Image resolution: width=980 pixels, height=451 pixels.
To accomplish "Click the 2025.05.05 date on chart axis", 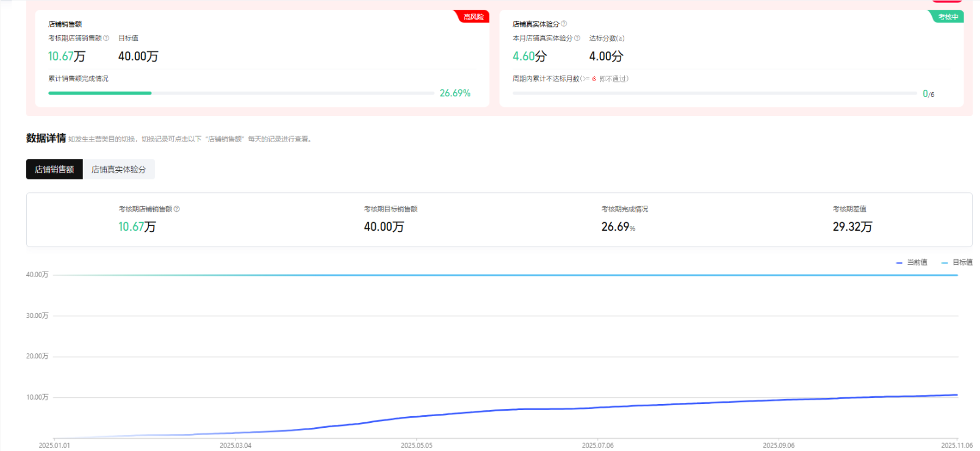I will [x=416, y=446].
